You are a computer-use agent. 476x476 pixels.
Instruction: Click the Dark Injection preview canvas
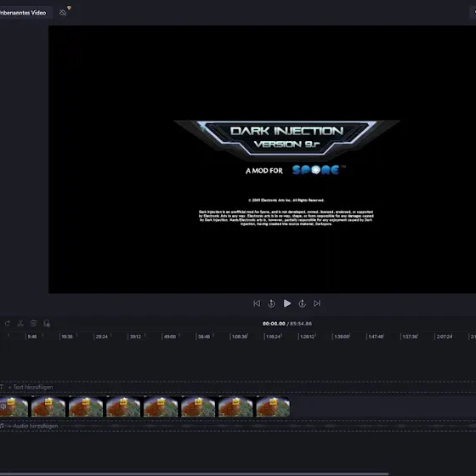pyautogui.click(x=263, y=160)
